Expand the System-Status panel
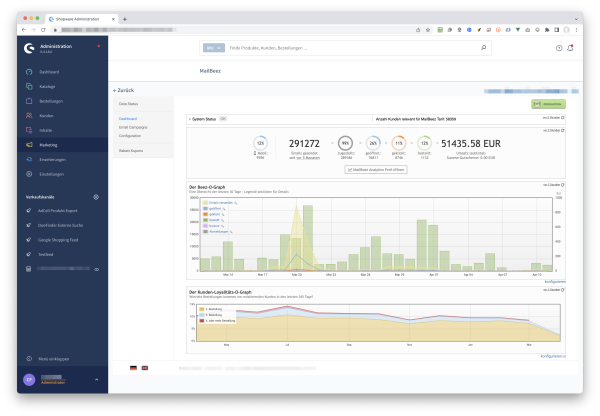The width and height of the screenshot is (600, 416). click(x=203, y=118)
